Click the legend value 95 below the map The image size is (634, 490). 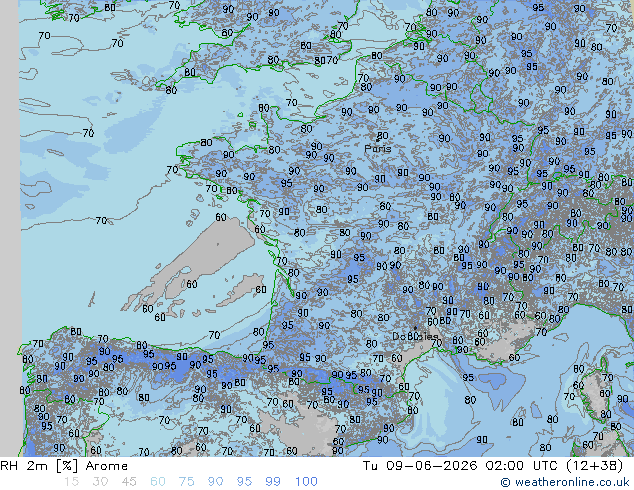[244, 482]
